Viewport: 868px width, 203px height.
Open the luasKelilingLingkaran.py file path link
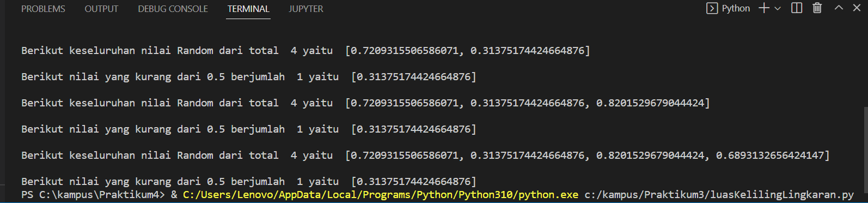point(719,195)
